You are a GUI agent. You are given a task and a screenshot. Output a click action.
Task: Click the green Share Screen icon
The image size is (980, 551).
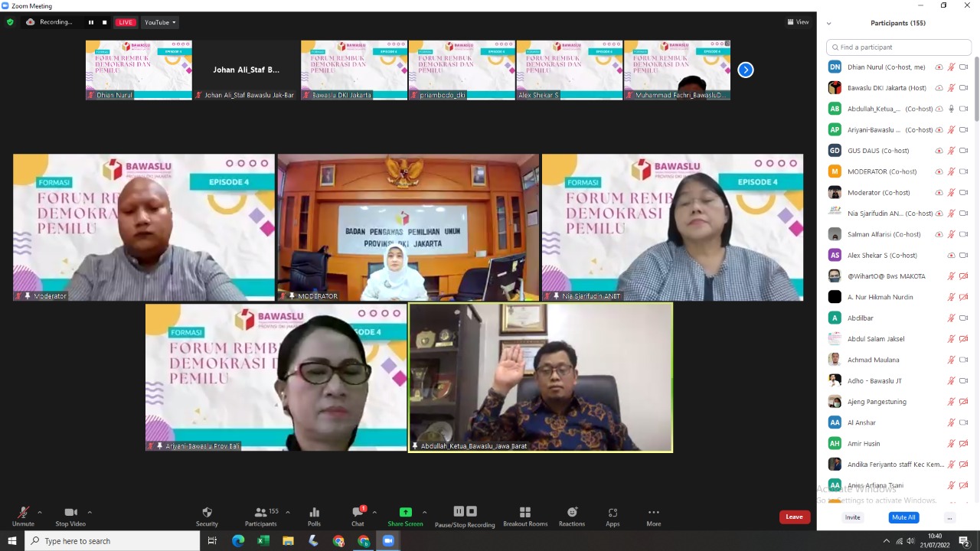405,512
